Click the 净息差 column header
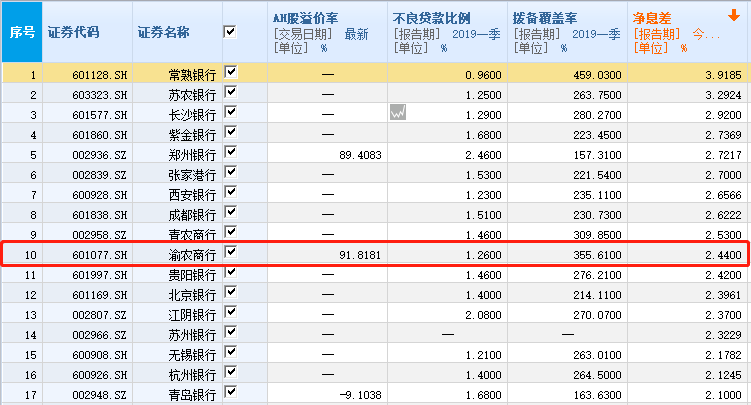The height and width of the screenshot is (405, 751). [688, 32]
